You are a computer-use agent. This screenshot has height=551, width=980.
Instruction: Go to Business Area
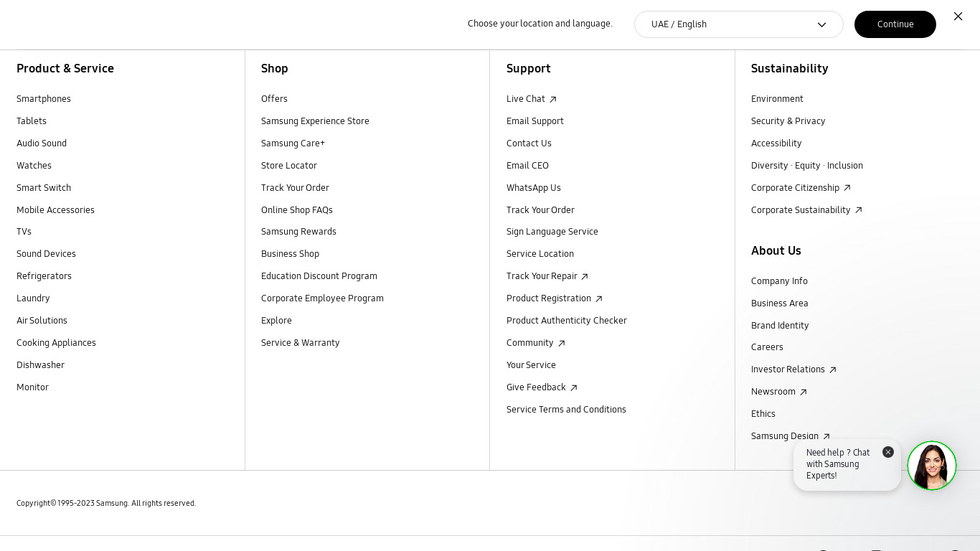[x=780, y=303]
